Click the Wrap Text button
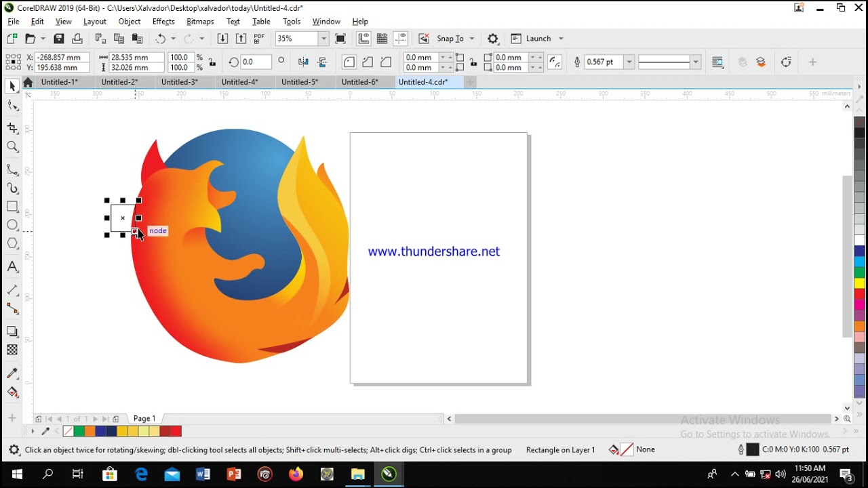 717,62
